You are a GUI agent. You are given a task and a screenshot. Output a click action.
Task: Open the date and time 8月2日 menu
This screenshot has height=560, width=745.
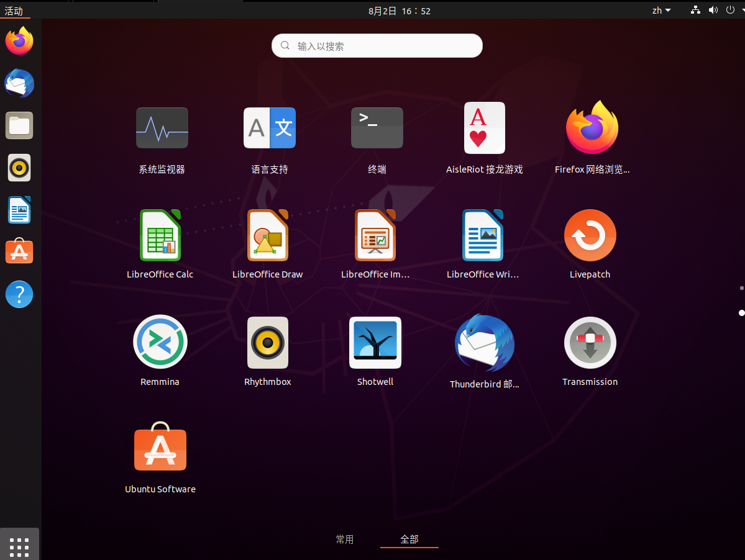pos(400,11)
